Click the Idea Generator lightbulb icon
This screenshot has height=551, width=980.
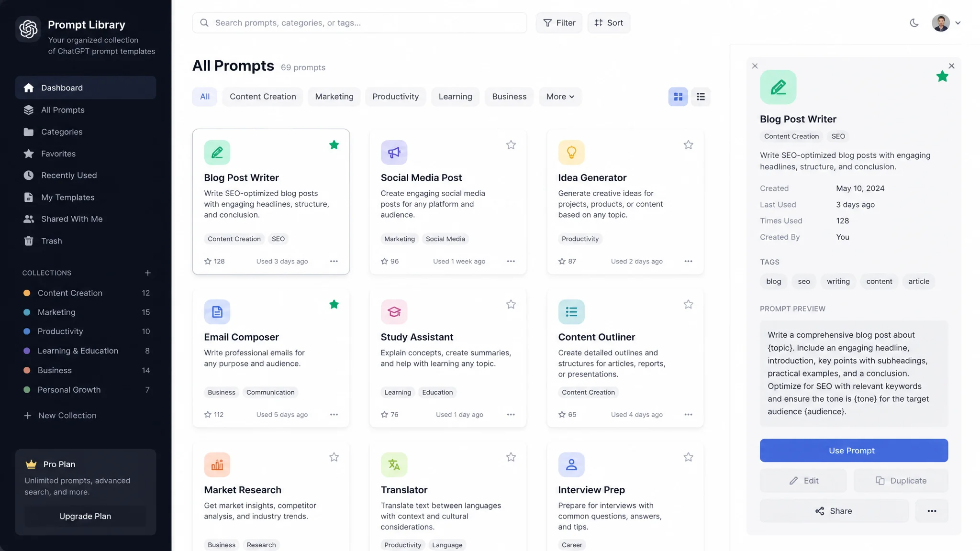[571, 153]
